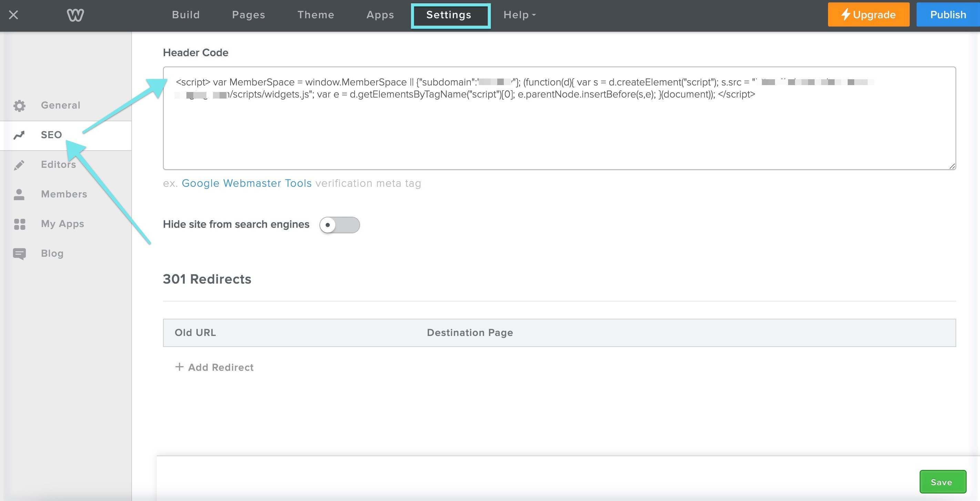Click the Weebly logo icon
Screen dimensions: 980x501
pyautogui.click(x=75, y=15)
